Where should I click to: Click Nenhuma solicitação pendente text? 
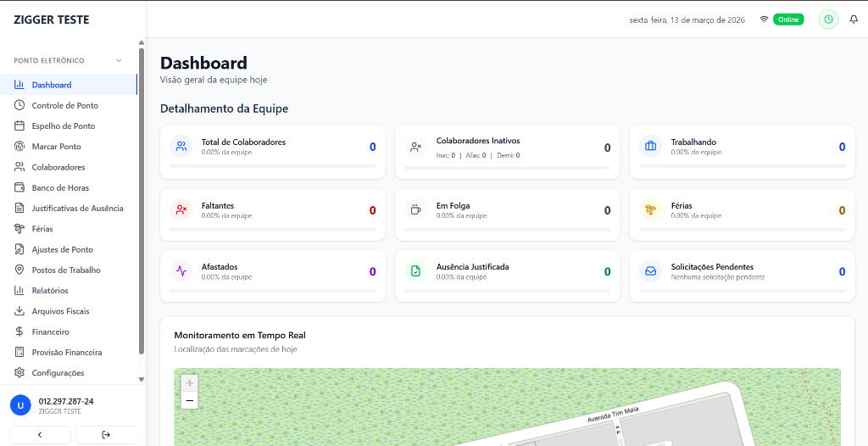(x=718, y=277)
